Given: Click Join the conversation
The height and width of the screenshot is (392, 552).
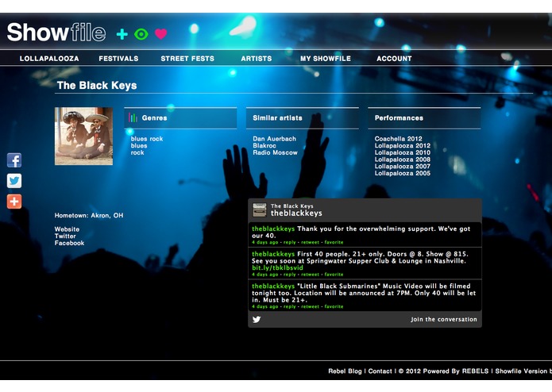Looking at the screenshot, I should [x=443, y=319].
